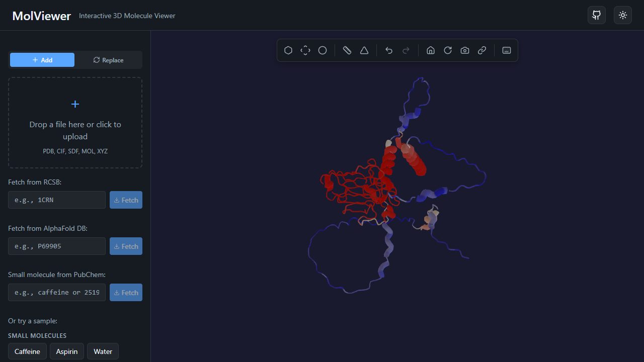Copy a share link with the chain icon
The height and width of the screenshot is (362, 644).
482,50
